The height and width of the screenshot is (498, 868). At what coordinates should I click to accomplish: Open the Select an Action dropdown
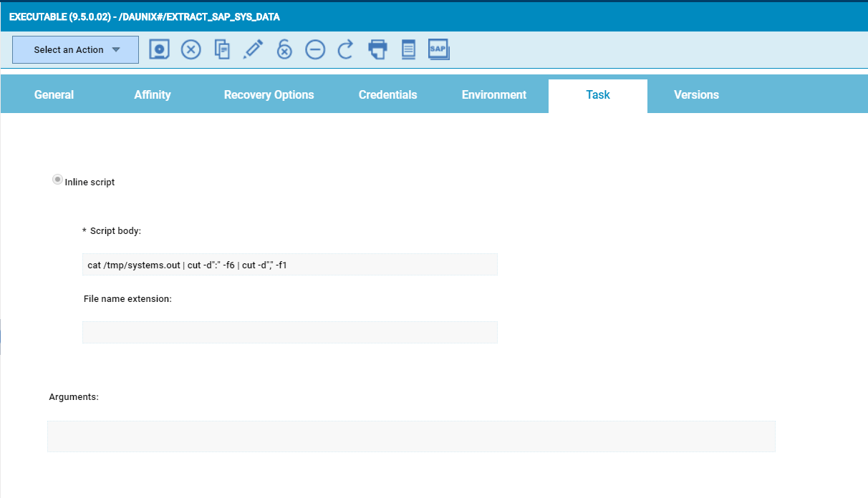click(75, 50)
